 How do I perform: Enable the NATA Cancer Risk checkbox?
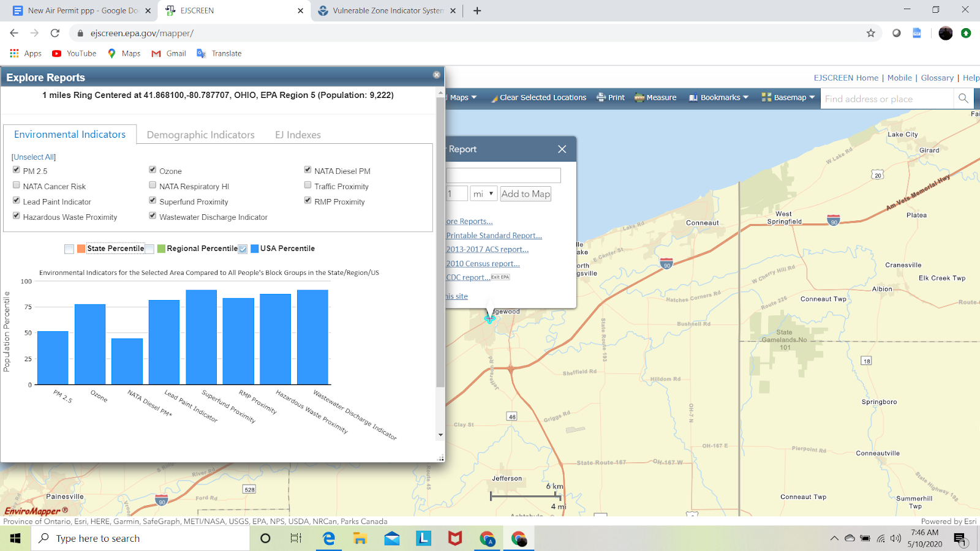click(17, 185)
